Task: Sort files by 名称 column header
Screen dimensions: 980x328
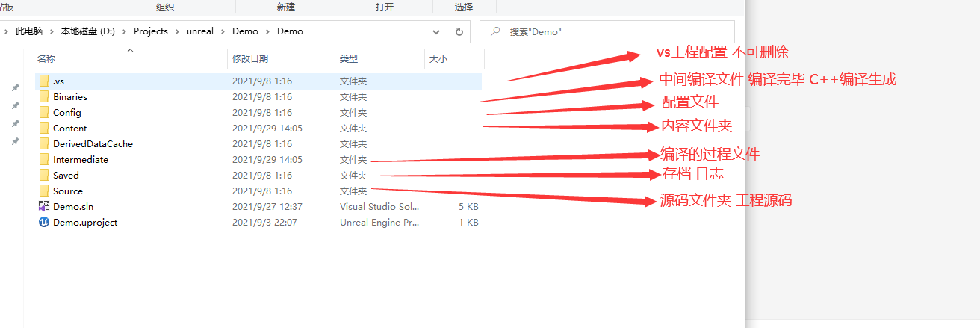Action: [x=46, y=58]
